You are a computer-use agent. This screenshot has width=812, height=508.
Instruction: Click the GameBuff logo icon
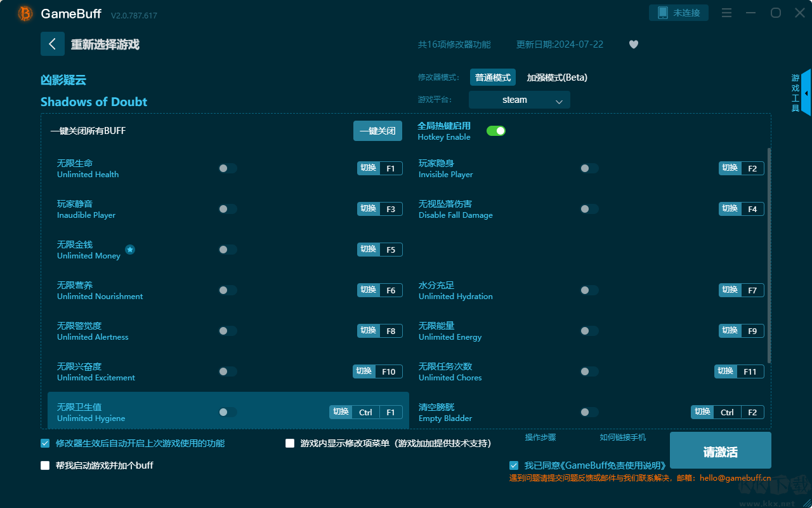(x=25, y=13)
